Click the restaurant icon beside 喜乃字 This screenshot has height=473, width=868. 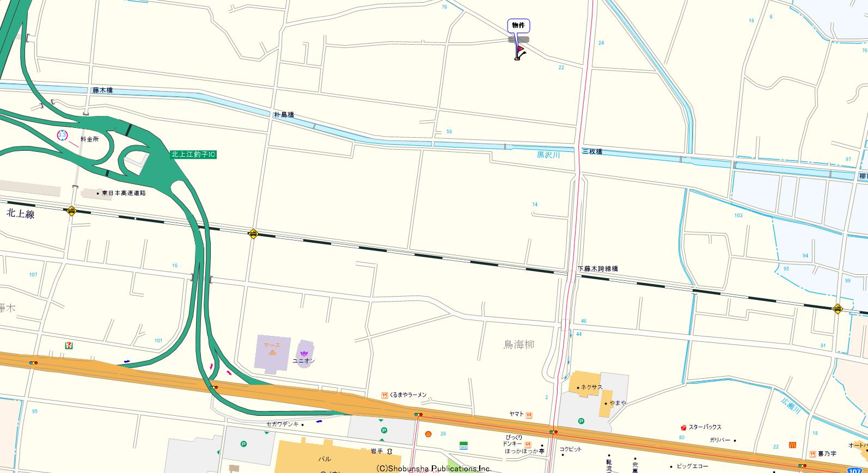tap(812, 453)
